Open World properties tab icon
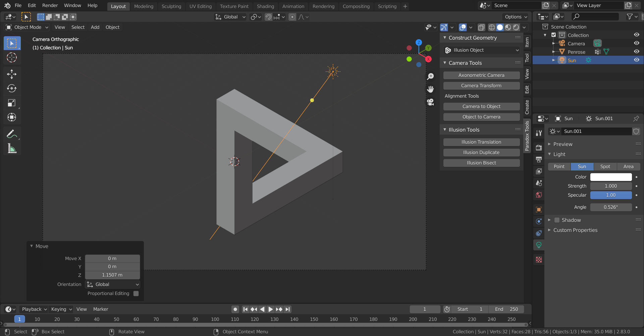644x336 pixels. pyautogui.click(x=539, y=195)
